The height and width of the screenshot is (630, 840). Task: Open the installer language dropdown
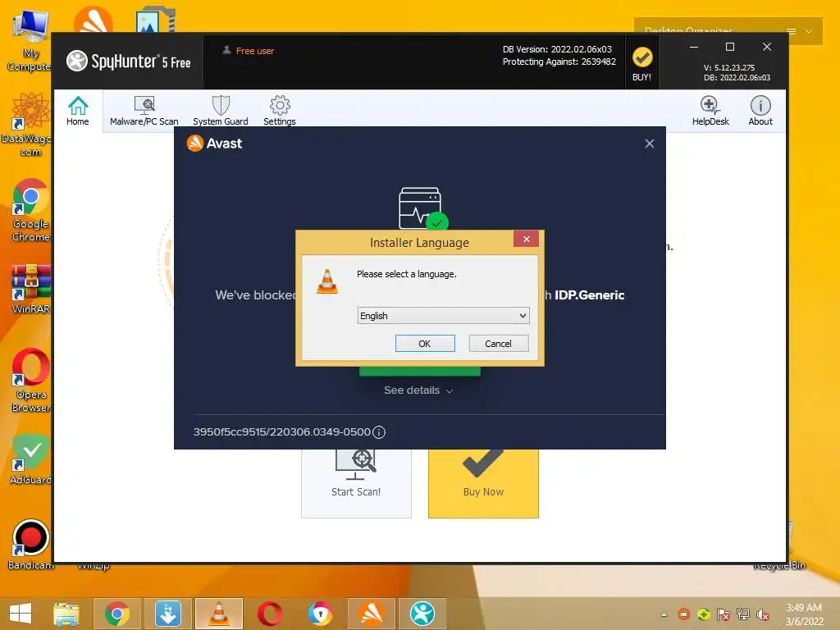(443, 316)
